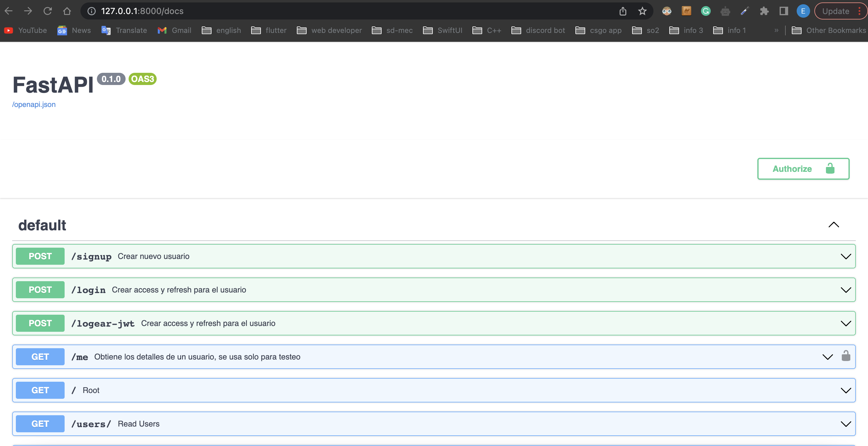Reload the page
This screenshot has height=446, width=868.
pyautogui.click(x=48, y=11)
